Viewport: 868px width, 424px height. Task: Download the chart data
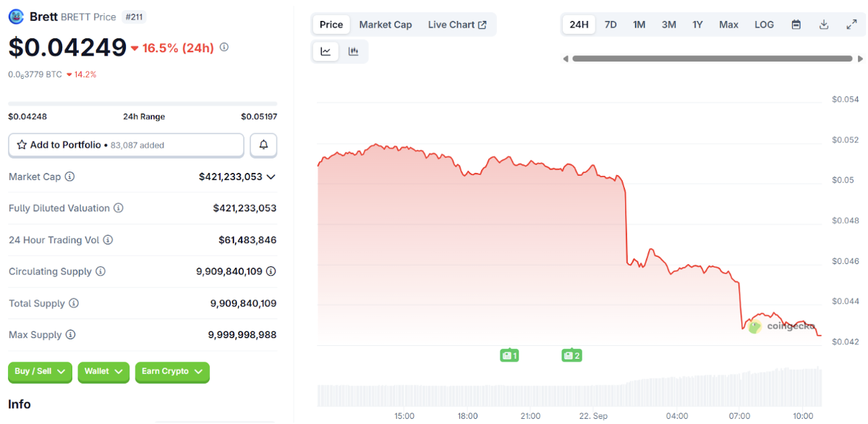[x=824, y=25]
